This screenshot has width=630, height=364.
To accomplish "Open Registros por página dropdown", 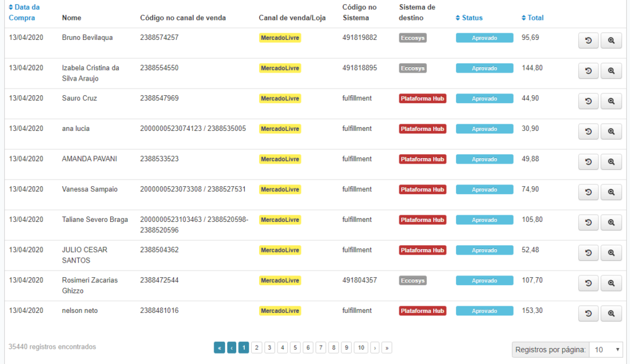I will pyautogui.click(x=605, y=350).
